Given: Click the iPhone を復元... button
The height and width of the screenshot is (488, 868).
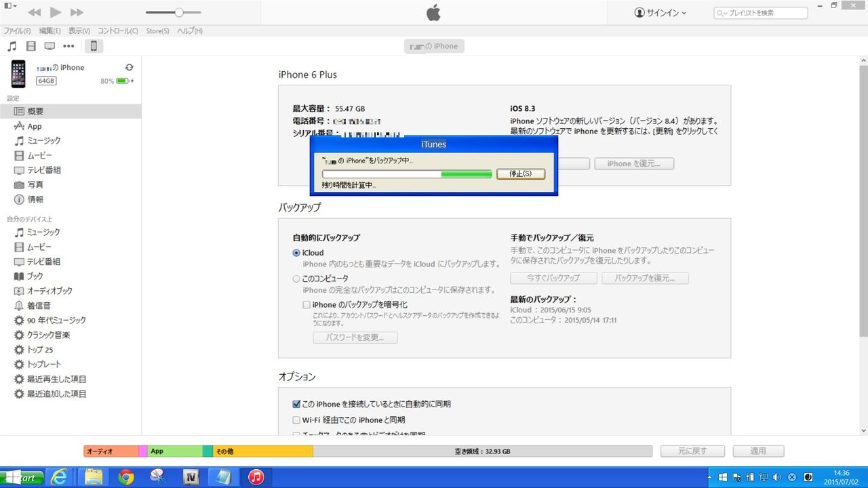Looking at the screenshot, I should tap(634, 163).
